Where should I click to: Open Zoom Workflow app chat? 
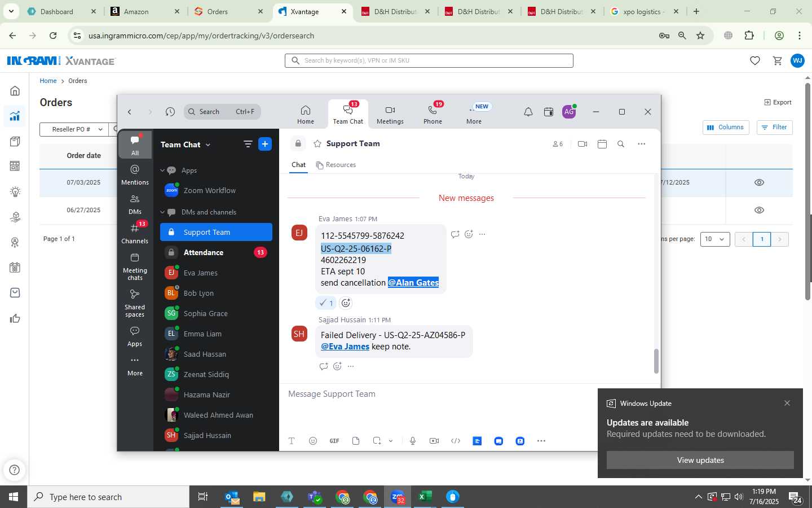[x=216, y=190]
